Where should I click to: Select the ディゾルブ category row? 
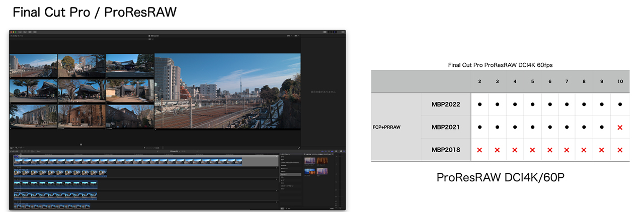point(290,174)
